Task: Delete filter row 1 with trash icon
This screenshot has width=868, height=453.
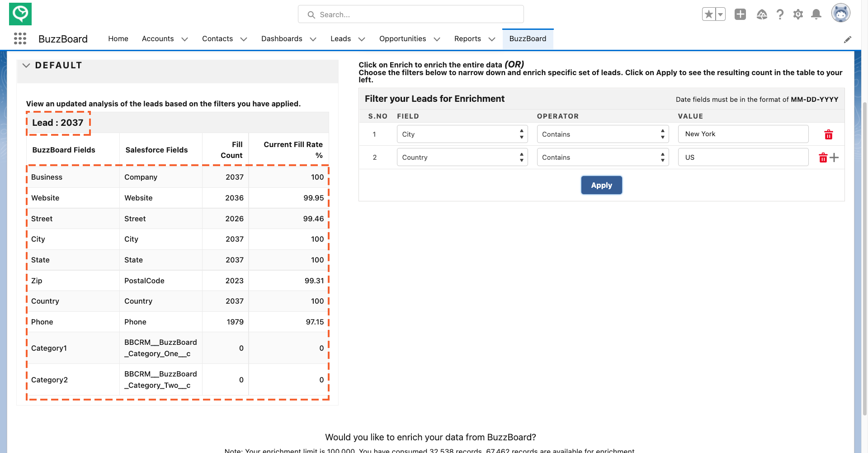Action: (828, 134)
